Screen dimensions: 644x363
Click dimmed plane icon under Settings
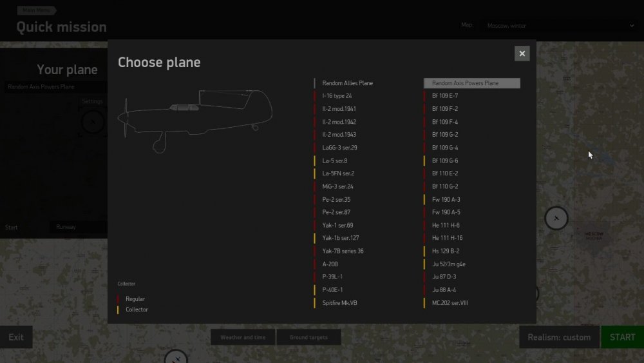(93, 122)
